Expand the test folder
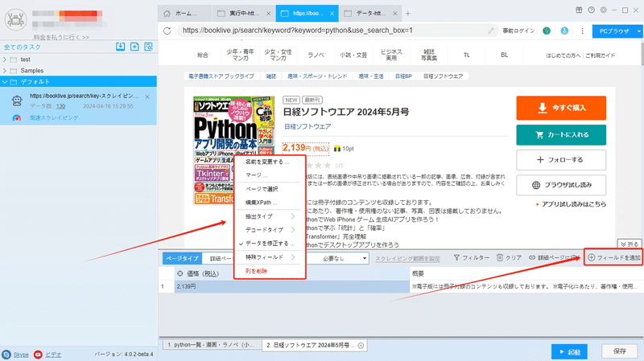Screen dimensions: 644x361 pyautogui.click(x=5, y=59)
